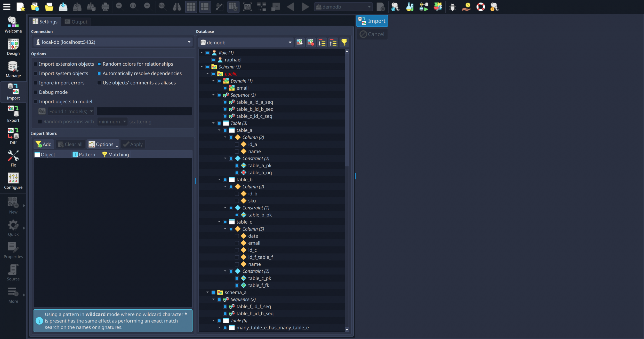Collapse the table_a tree node
644x339 pixels.
coord(219,130)
